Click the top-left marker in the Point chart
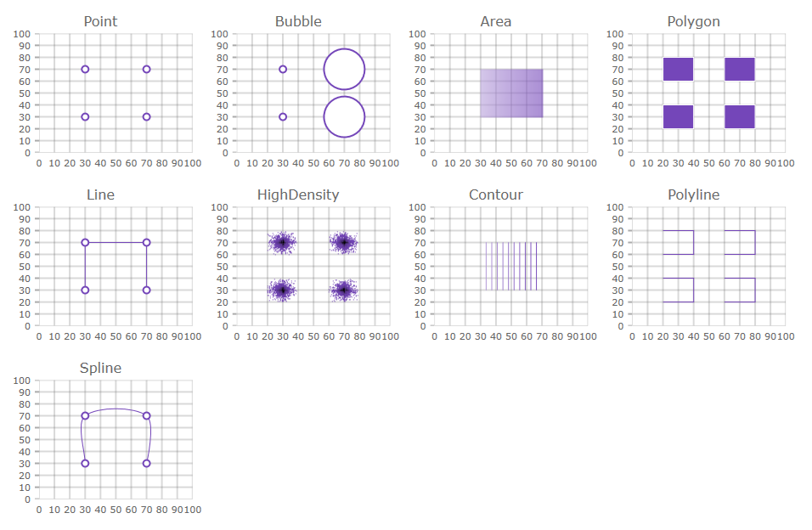Image resolution: width=812 pixels, height=530 pixels. tap(85, 70)
